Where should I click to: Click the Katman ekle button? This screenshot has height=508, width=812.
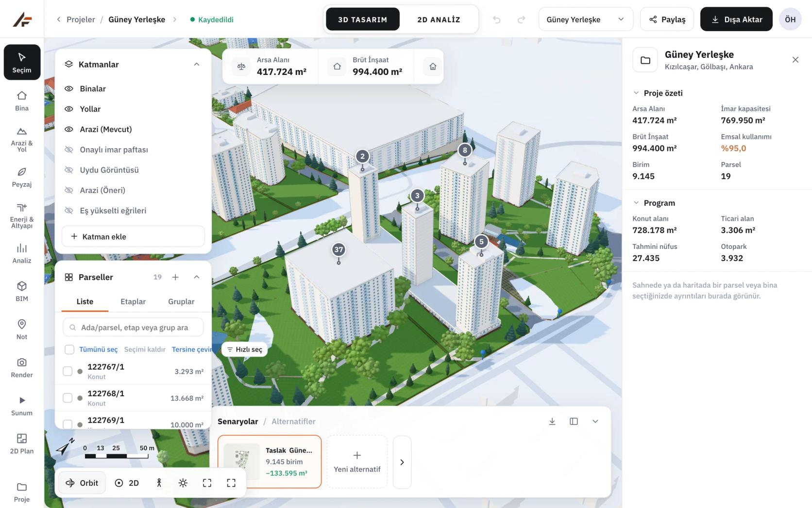133,236
